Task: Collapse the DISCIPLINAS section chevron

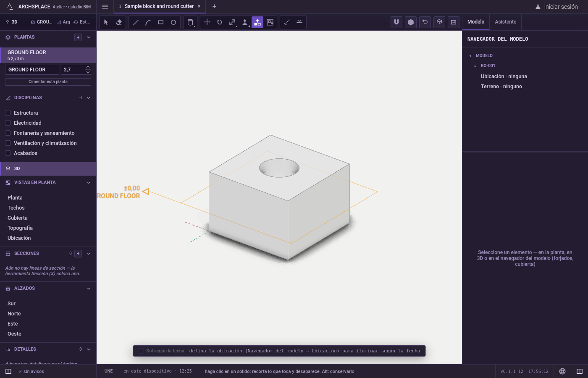Action: click(89, 98)
